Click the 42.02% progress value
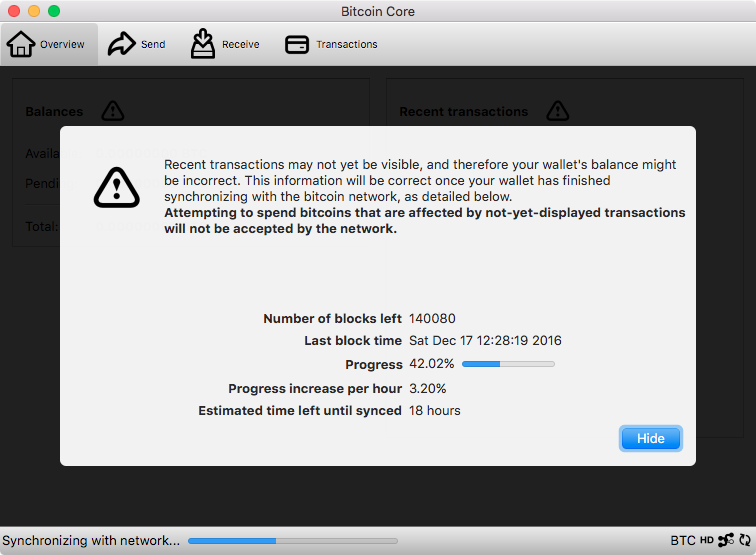The height and width of the screenshot is (555, 756). click(x=432, y=364)
